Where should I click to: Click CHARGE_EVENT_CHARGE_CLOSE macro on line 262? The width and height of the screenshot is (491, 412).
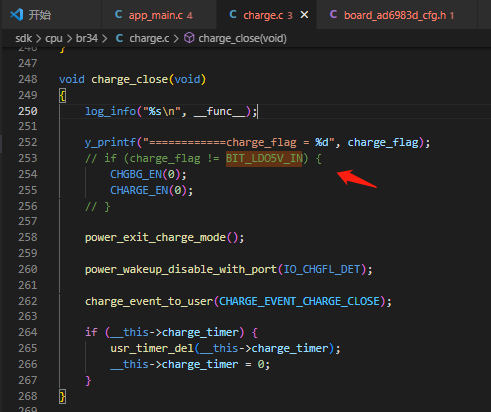299,301
